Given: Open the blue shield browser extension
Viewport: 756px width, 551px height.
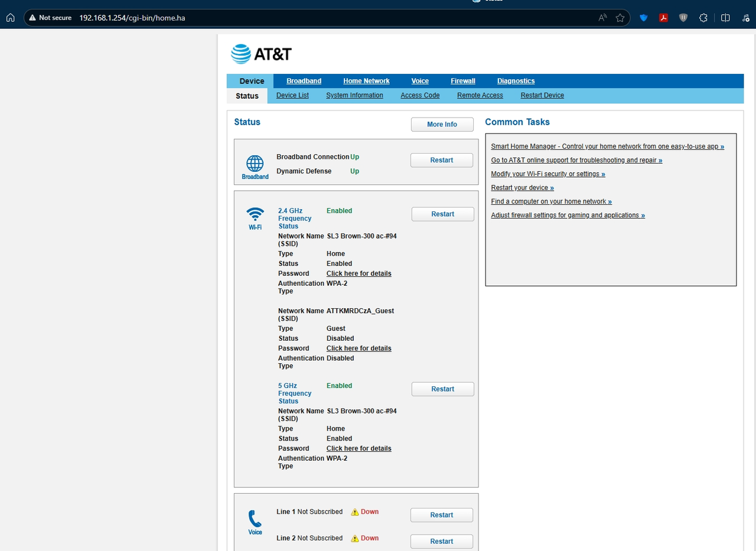Looking at the screenshot, I should [644, 18].
